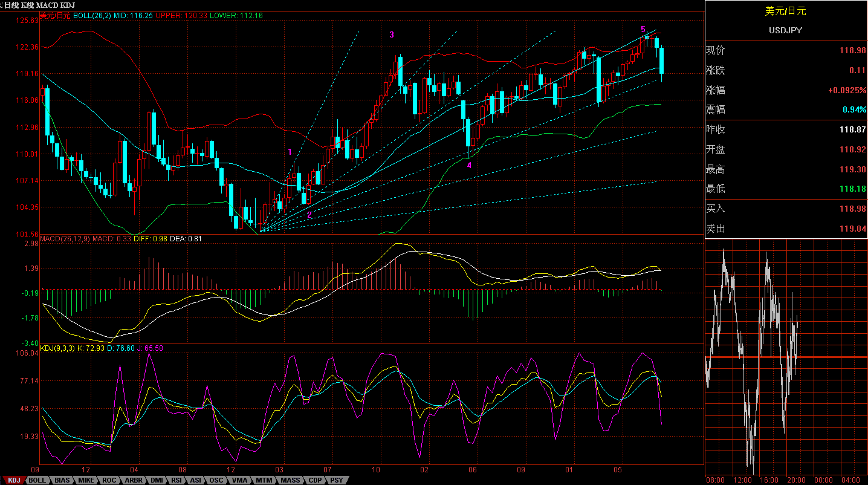This screenshot has width=868, height=485.
Task: Click the USDJPY quote header
Action: [x=786, y=30]
